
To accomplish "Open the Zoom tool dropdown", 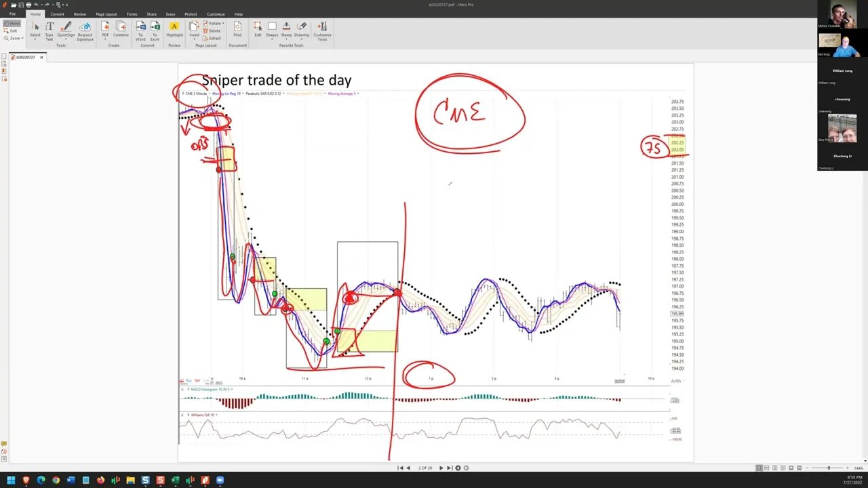I will tap(13, 39).
